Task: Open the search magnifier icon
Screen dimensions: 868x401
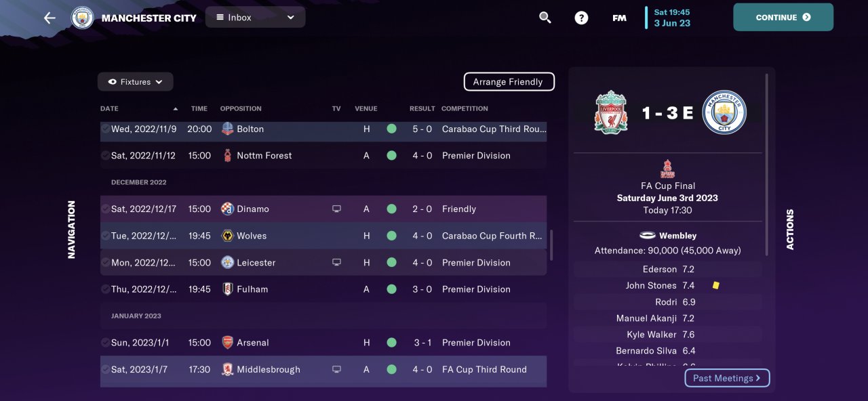Action: 545,18
